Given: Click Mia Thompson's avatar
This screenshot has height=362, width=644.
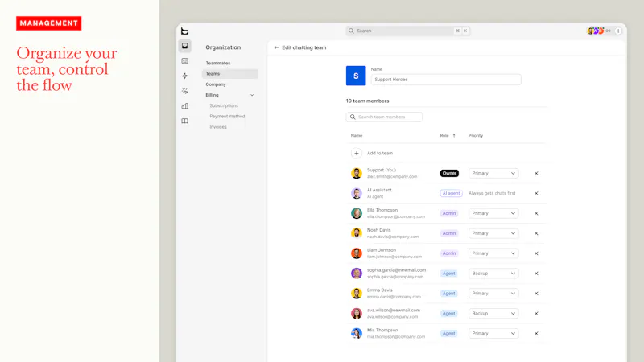Looking at the screenshot, I should [357, 333].
